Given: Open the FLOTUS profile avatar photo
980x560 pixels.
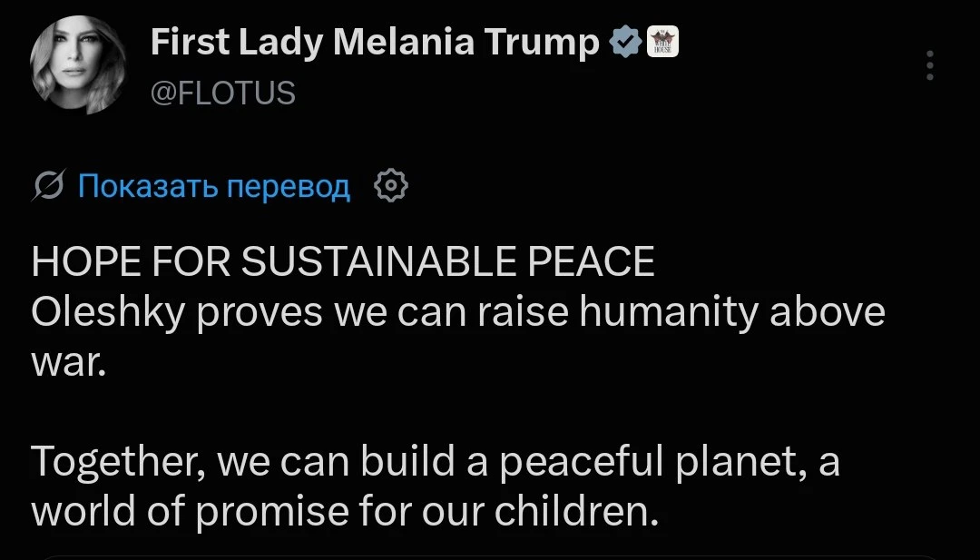Looking at the screenshot, I should click(77, 64).
